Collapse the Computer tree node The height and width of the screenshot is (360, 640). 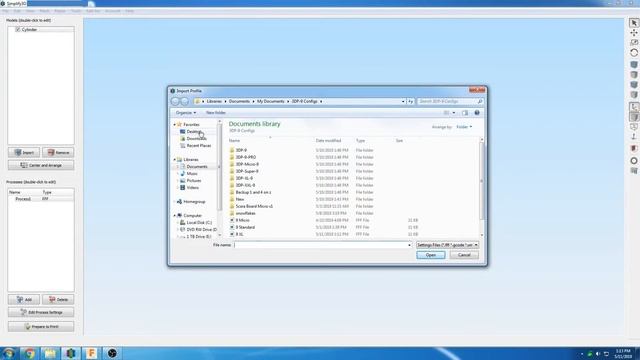[x=174, y=216]
